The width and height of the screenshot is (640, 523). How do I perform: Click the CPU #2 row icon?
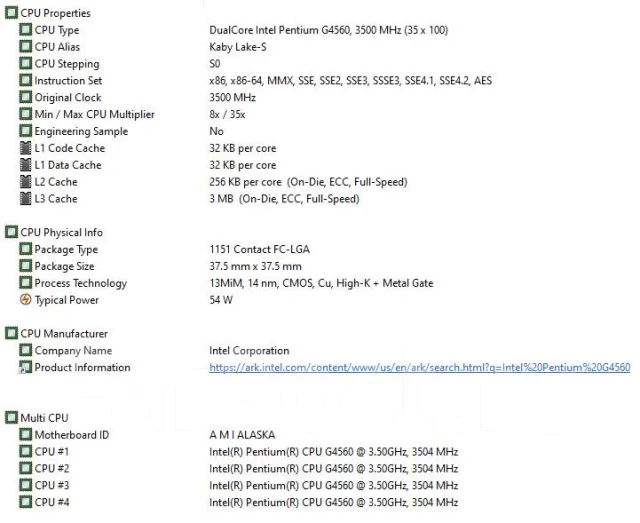click(x=25, y=468)
